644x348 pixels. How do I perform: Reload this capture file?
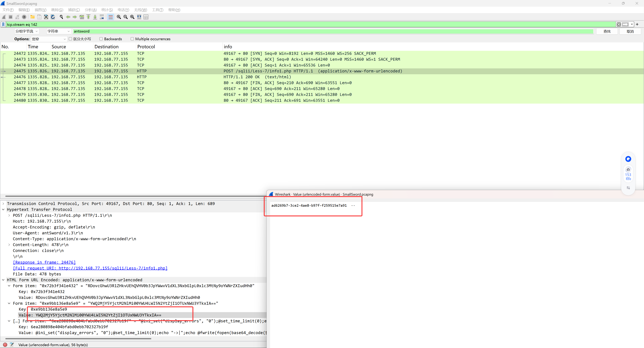pyautogui.click(x=53, y=17)
